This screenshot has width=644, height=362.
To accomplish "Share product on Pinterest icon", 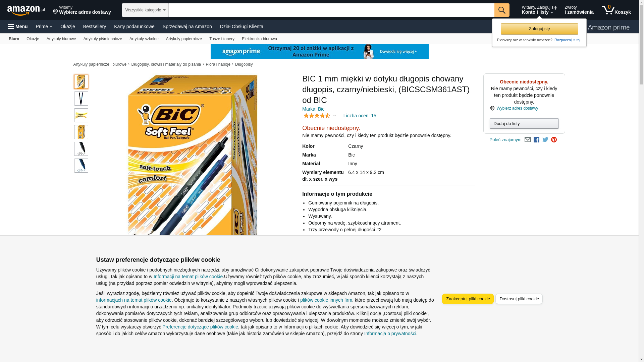I will 554,140.
